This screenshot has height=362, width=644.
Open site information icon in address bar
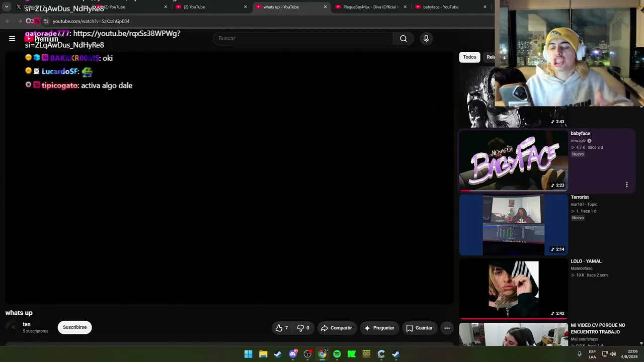click(x=46, y=21)
